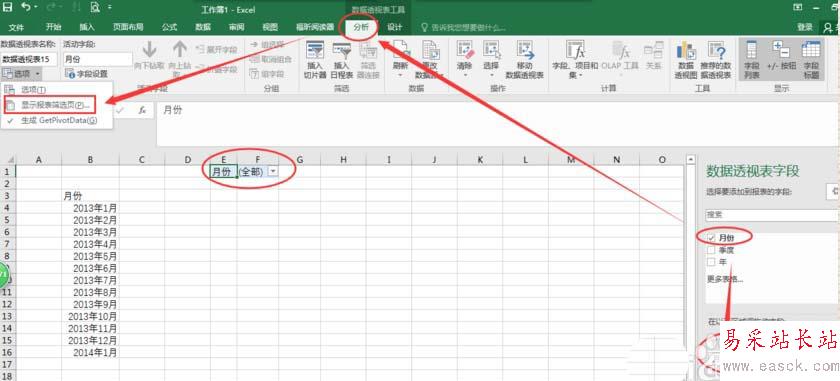Click the 向下钻取 drill down arrow
Viewport: 840px width, 381px height.
point(149,50)
